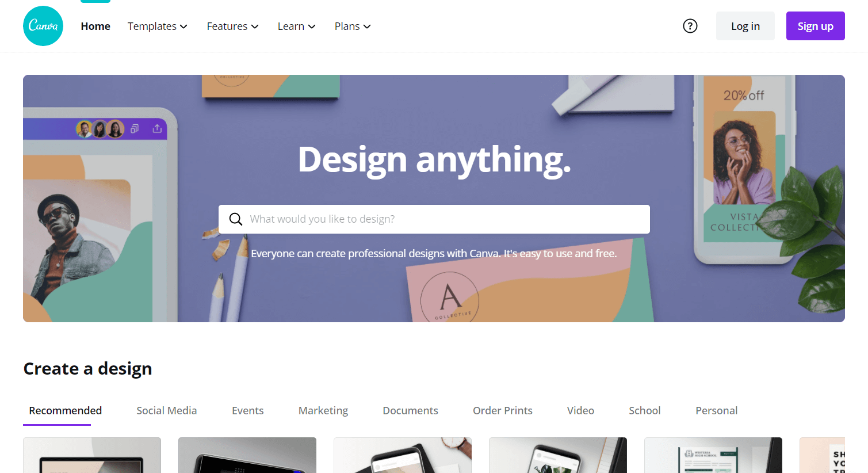Switch to the Social Media tab

pyautogui.click(x=167, y=410)
